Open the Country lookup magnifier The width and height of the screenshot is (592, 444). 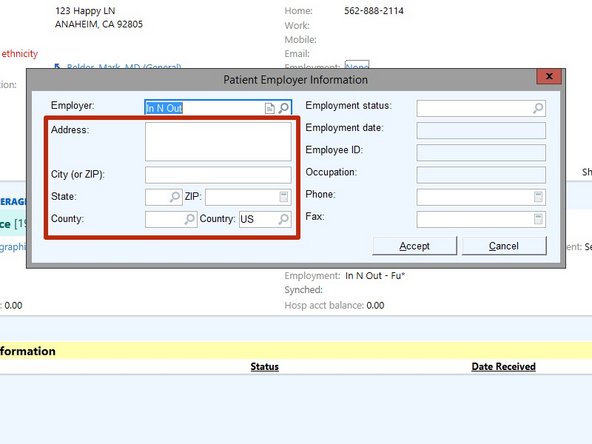(x=284, y=219)
